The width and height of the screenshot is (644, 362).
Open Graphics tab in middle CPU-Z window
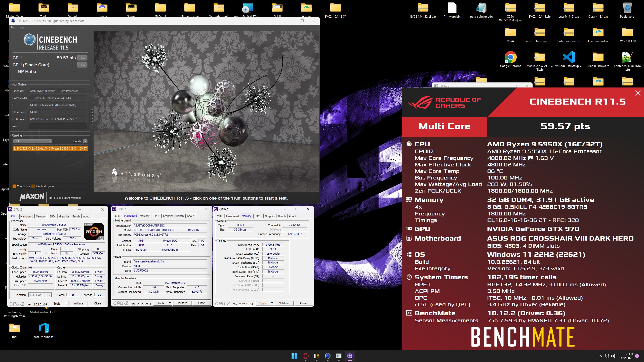click(x=168, y=216)
